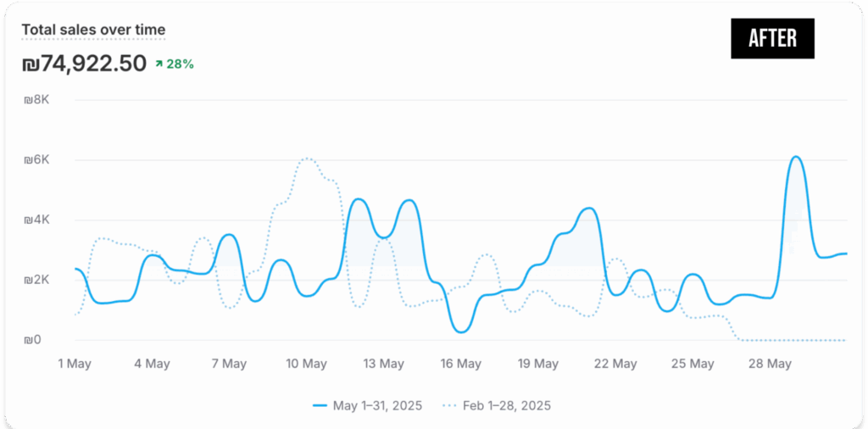
Task: Click the ₪6K y-axis label
Action: (37, 160)
